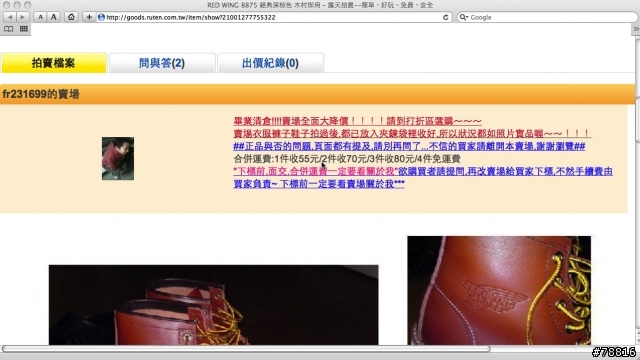Open the home page icon
The width and height of the screenshot is (640, 360).
(71, 17)
